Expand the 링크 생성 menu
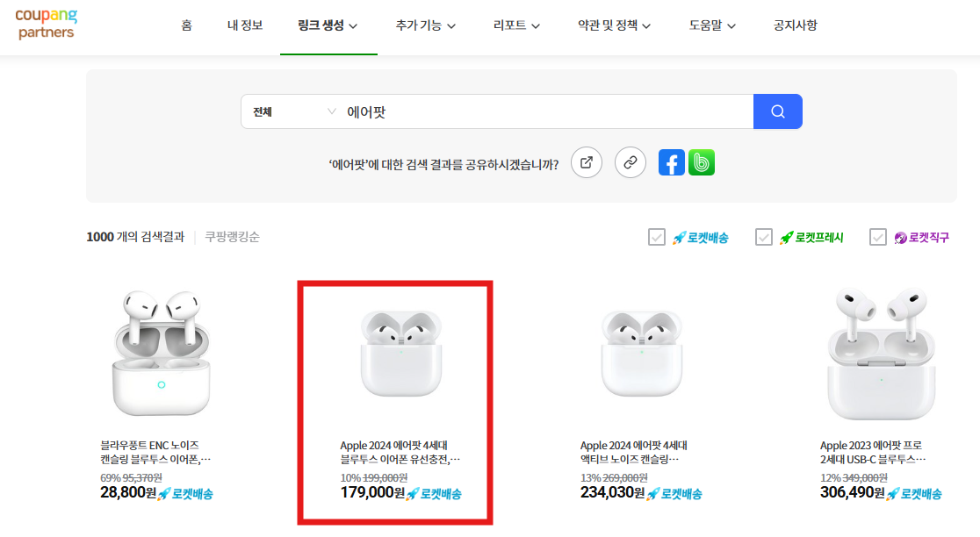 tap(328, 25)
